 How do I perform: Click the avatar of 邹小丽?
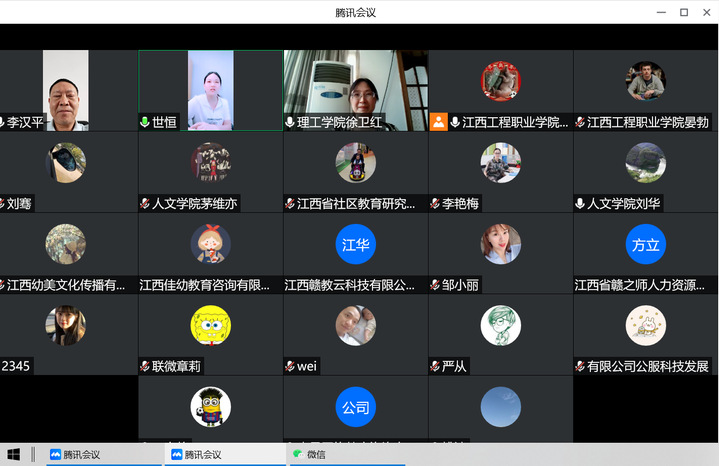[x=501, y=244]
